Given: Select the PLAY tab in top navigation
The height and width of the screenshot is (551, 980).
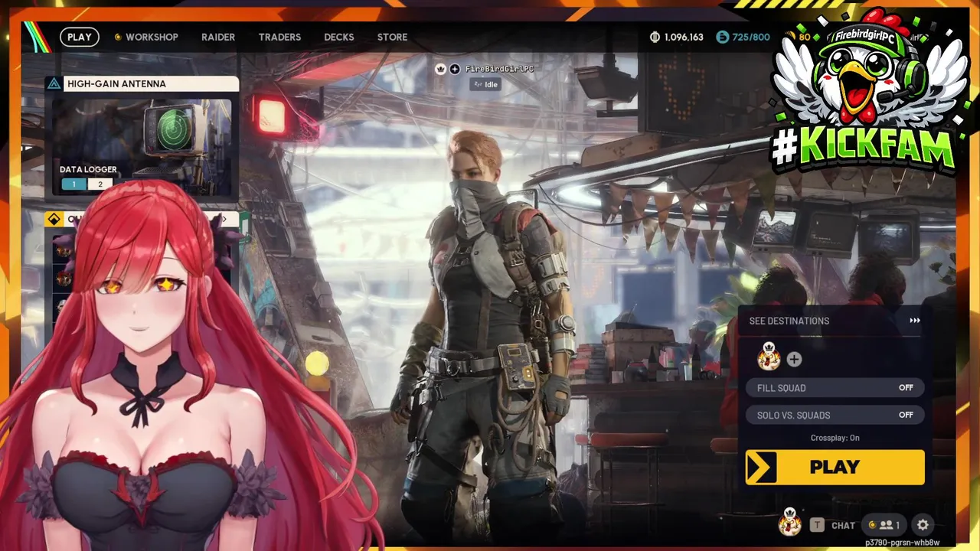Looking at the screenshot, I should pos(79,37).
